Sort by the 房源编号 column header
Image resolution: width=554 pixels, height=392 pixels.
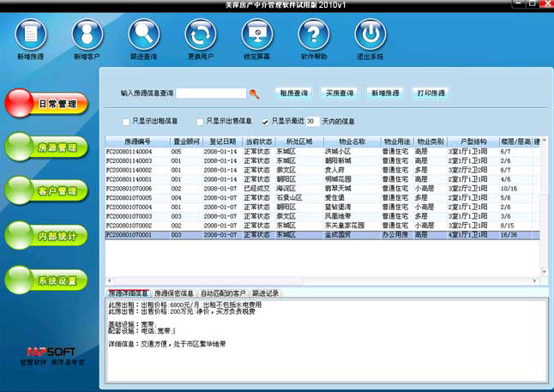(137, 142)
